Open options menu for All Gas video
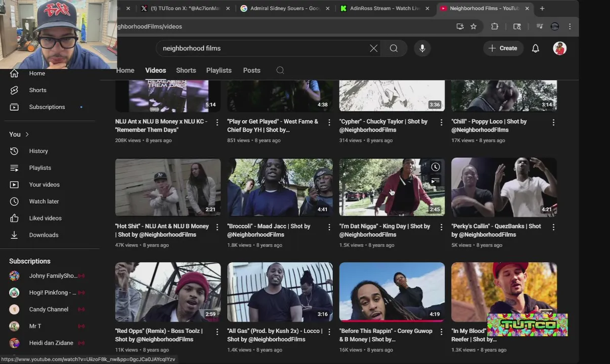 pos(329,332)
